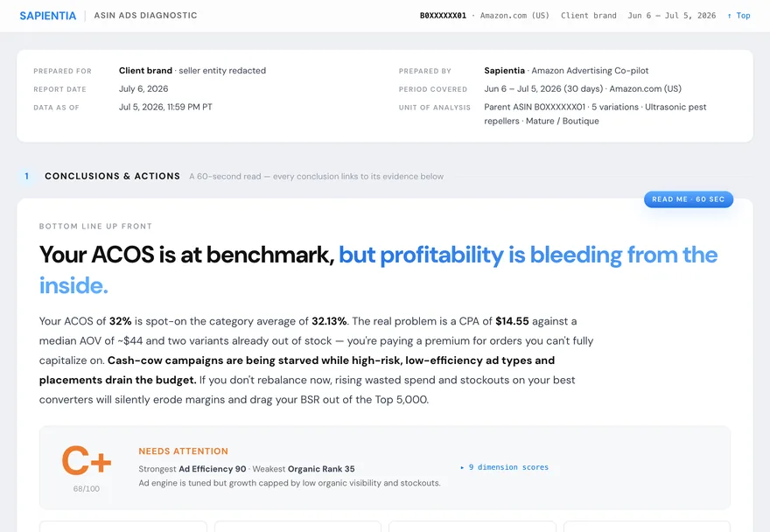Screen dimensions: 770x532
Task: Click the Report Date July 6, 2026
Action: [143, 89]
